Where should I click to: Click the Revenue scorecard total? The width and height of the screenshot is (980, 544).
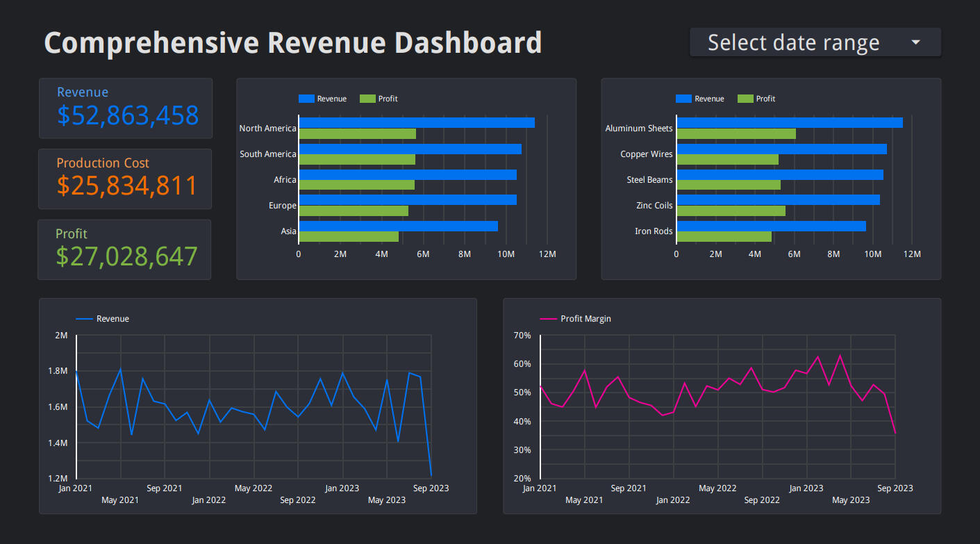pyautogui.click(x=128, y=116)
